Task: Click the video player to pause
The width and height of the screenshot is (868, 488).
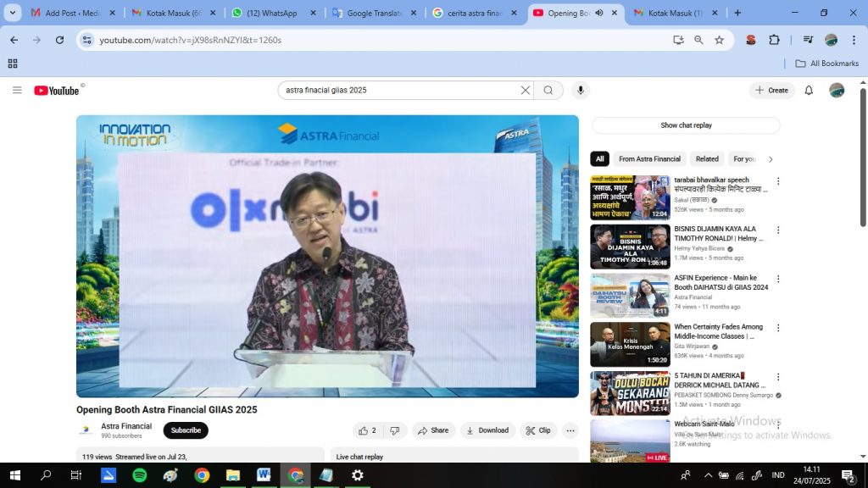Action: click(328, 256)
